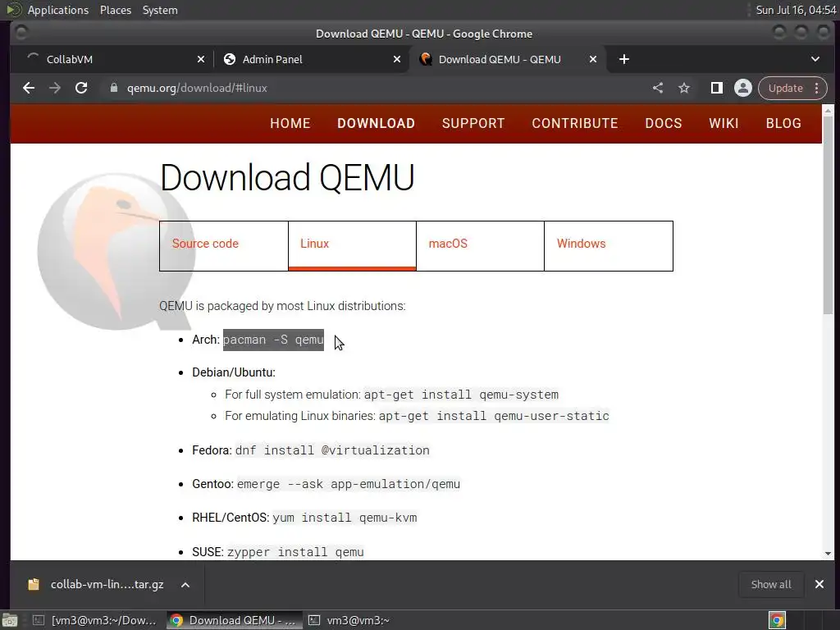Close the Admin Panel tab
The image size is (840, 630).
[397, 59]
